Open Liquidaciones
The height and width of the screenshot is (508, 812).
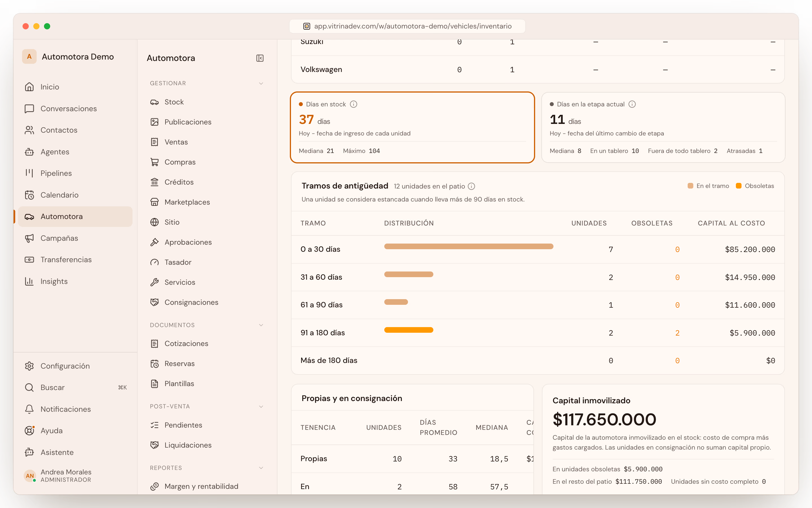click(207, 445)
